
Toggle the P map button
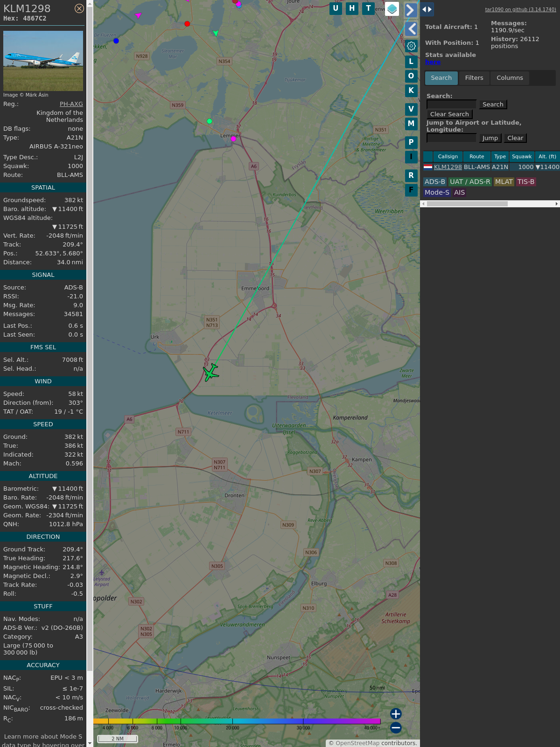pyautogui.click(x=411, y=142)
